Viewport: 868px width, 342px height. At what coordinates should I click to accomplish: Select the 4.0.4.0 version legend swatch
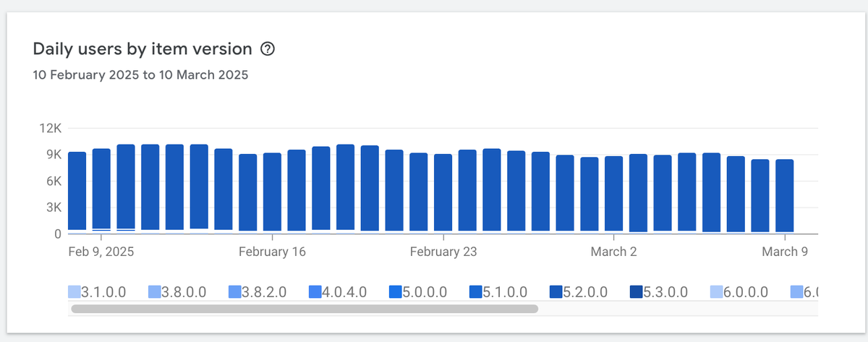[315, 292]
